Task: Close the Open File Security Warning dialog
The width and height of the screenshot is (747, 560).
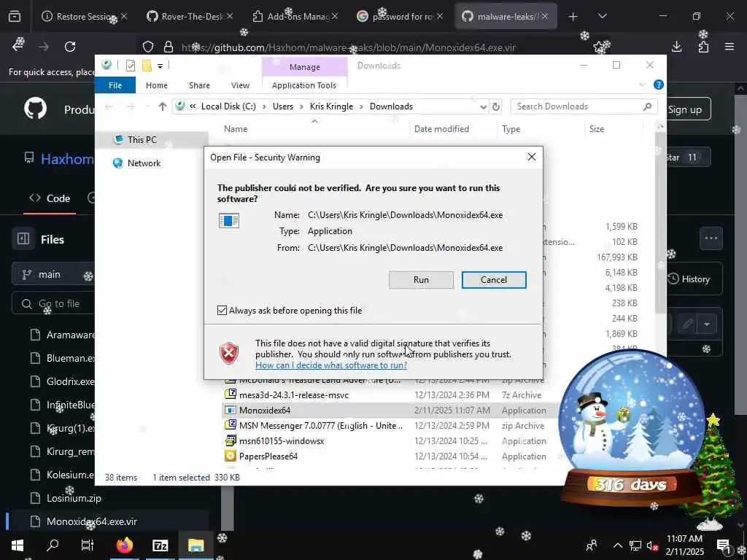Action: [x=532, y=157]
